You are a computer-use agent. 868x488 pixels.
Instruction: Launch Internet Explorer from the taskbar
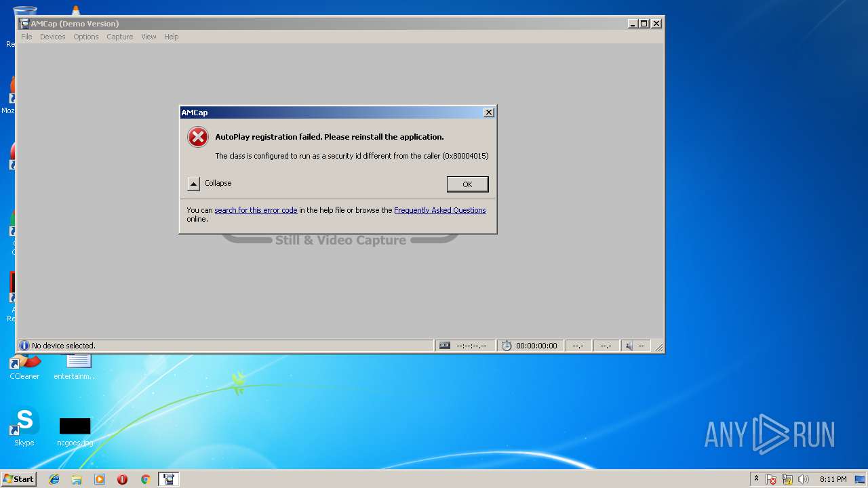click(x=54, y=479)
